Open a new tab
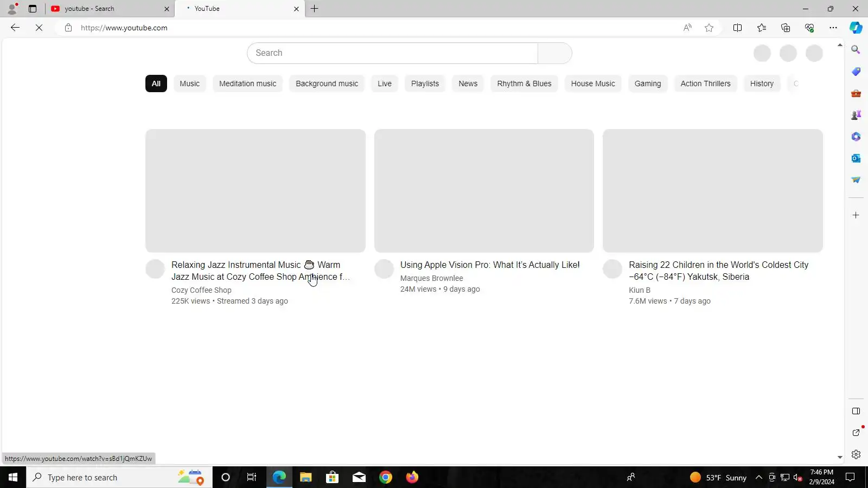Image resolution: width=868 pixels, height=488 pixels. point(315,9)
